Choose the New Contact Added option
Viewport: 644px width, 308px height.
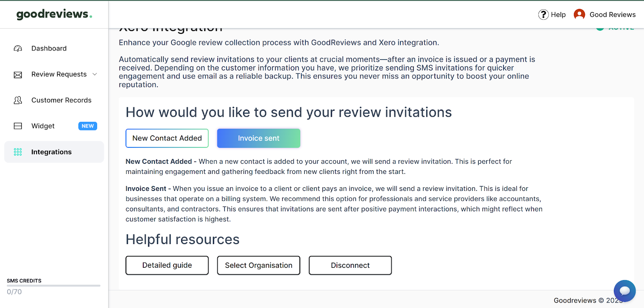[x=167, y=138]
